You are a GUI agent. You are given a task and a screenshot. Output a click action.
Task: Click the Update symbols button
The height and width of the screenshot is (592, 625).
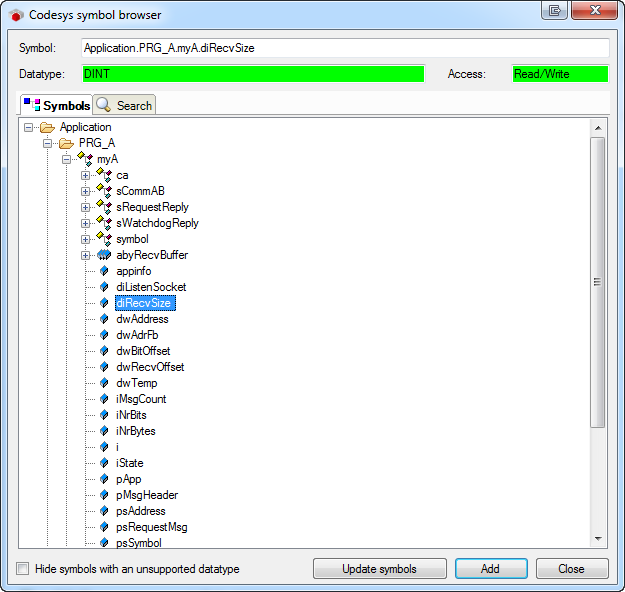379,568
